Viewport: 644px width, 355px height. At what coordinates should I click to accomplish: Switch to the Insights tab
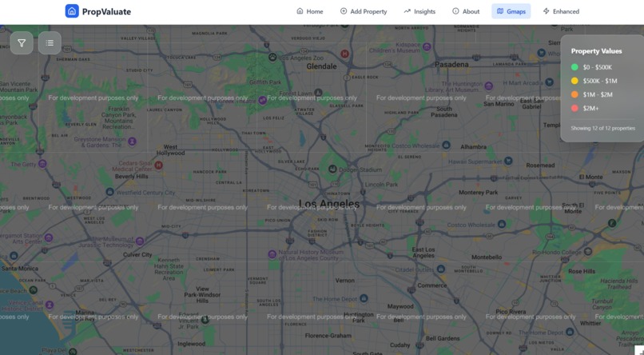[x=419, y=11]
